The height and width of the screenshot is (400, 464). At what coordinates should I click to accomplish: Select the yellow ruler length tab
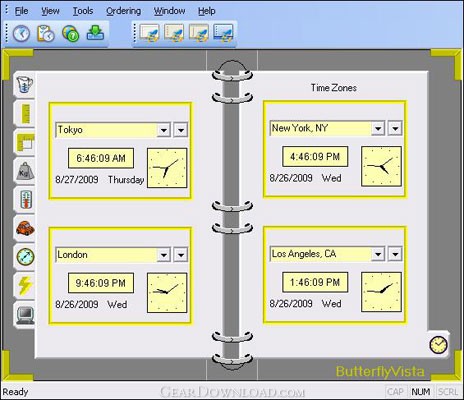coord(25,113)
